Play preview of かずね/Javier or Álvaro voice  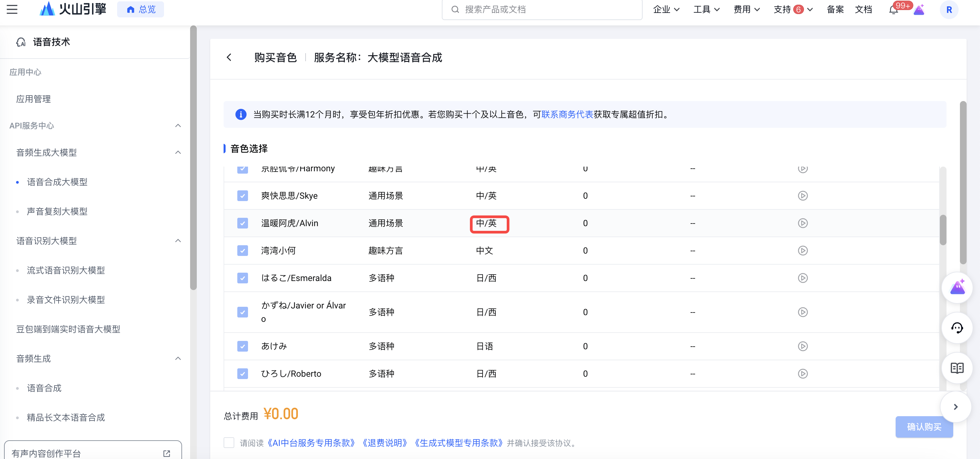pos(803,312)
